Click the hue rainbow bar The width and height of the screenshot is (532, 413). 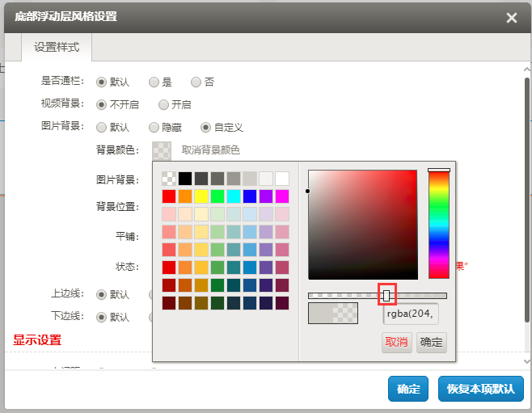[x=439, y=224]
